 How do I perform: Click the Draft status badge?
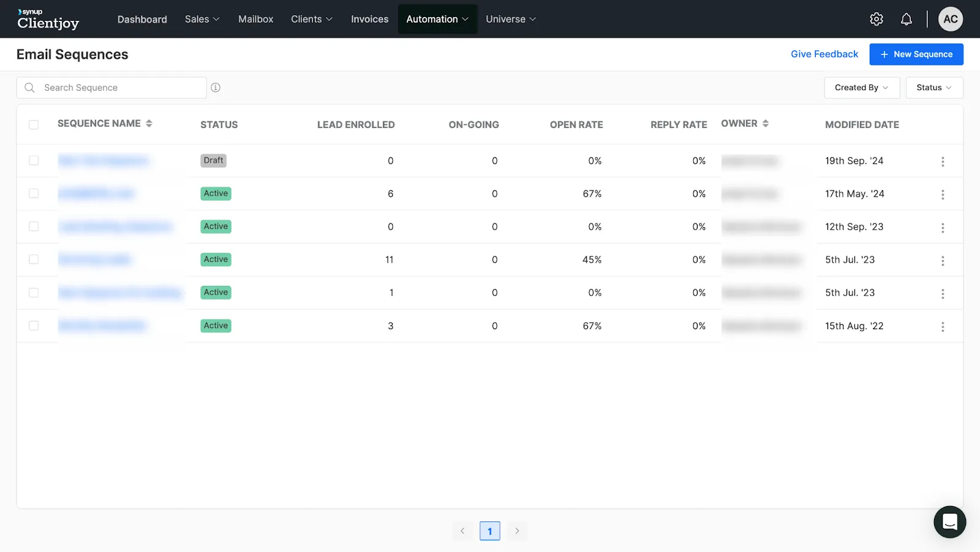pyautogui.click(x=213, y=160)
